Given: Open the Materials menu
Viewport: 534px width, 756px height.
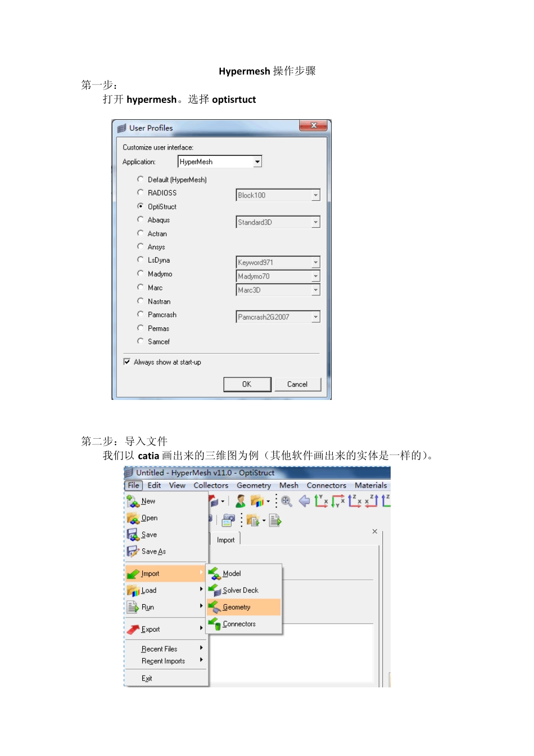Looking at the screenshot, I should (371, 485).
